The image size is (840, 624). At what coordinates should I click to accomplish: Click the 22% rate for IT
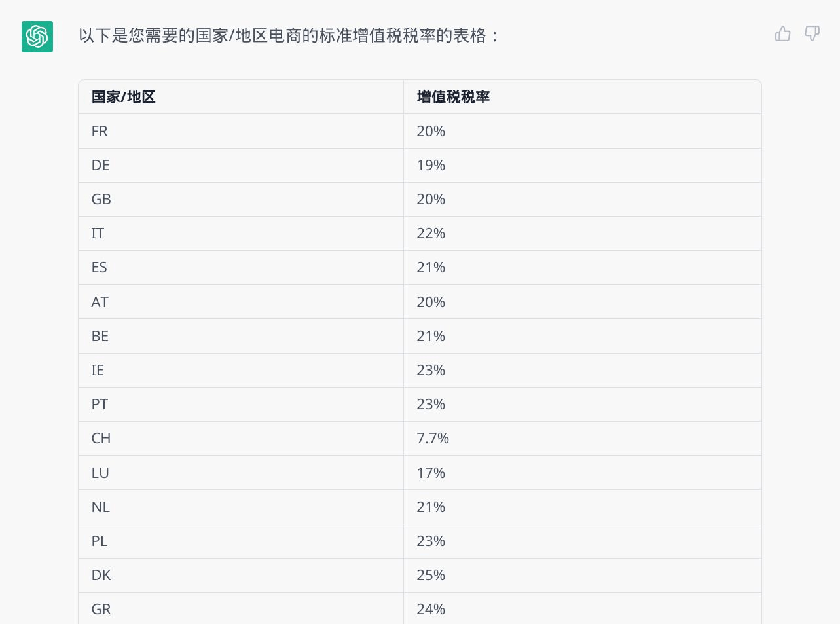[431, 233]
